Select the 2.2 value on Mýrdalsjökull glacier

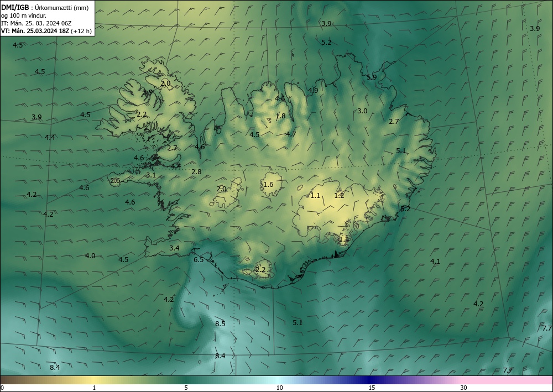tap(260, 270)
